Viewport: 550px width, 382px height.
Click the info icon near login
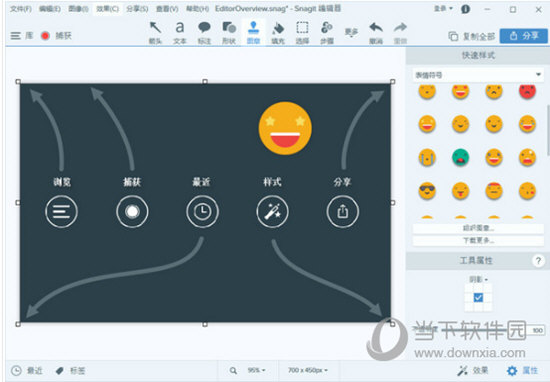pyautogui.click(x=465, y=9)
